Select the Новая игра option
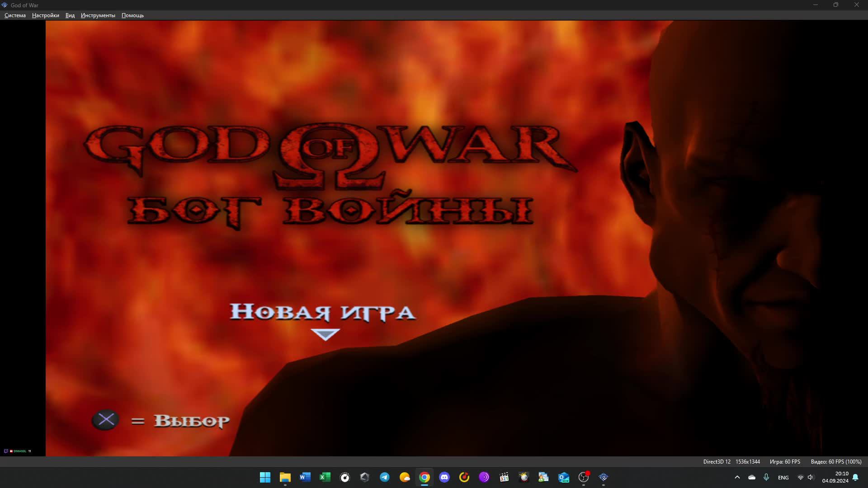Viewport: 868px width, 488px height. [322, 312]
